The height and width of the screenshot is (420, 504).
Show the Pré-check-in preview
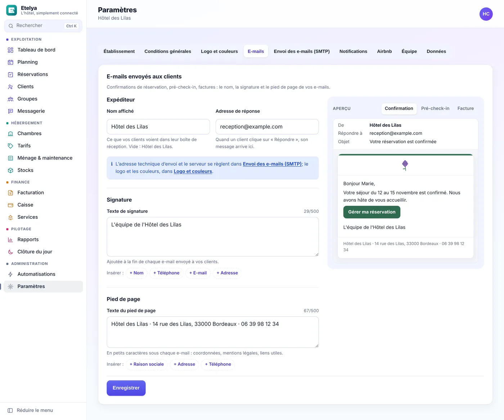435,108
